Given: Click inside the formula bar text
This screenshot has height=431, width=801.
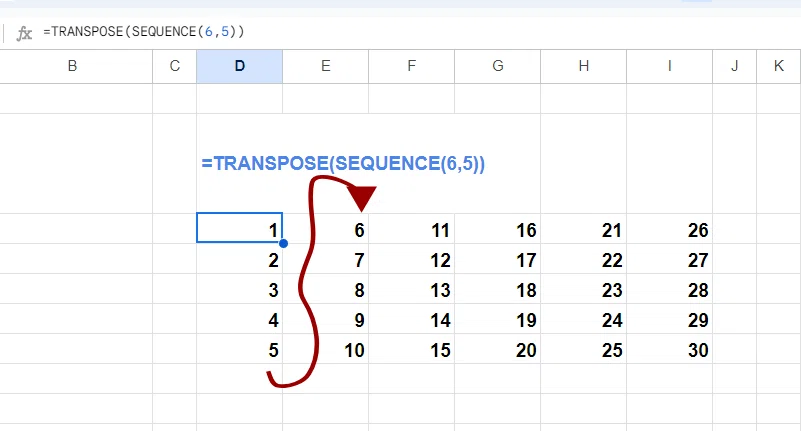Looking at the screenshot, I should [144, 32].
